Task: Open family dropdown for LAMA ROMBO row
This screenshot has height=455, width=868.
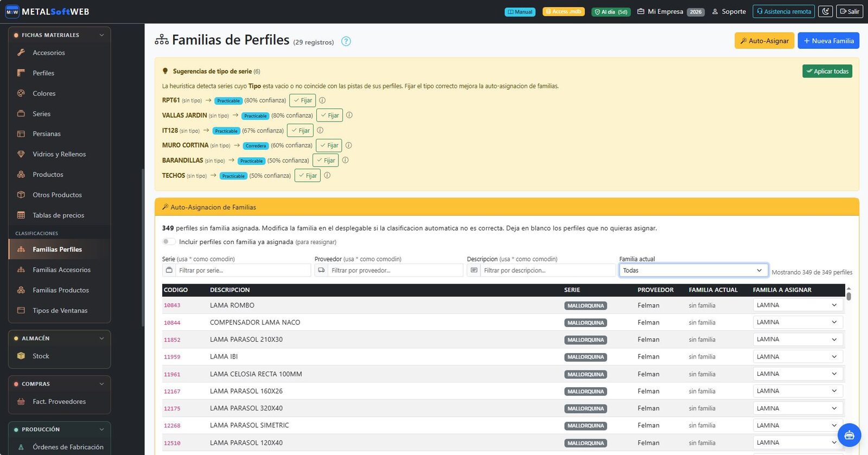Action: click(798, 305)
